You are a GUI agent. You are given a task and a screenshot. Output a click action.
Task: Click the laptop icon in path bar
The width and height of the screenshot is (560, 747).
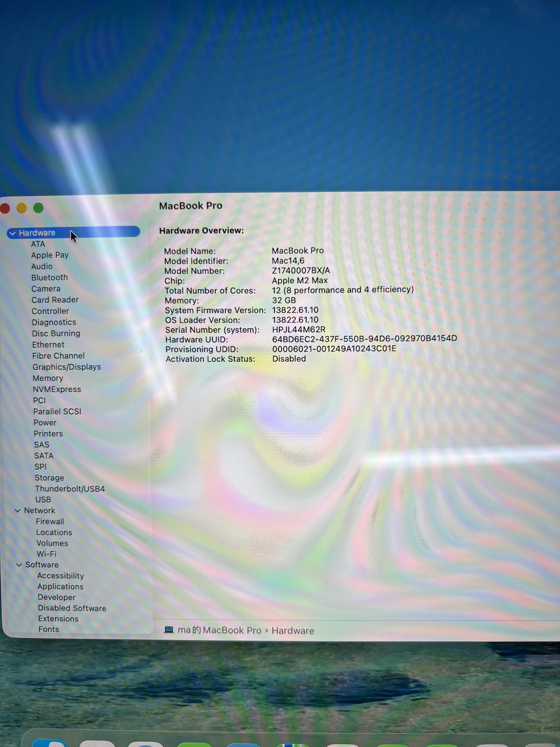tap(169, 630)
